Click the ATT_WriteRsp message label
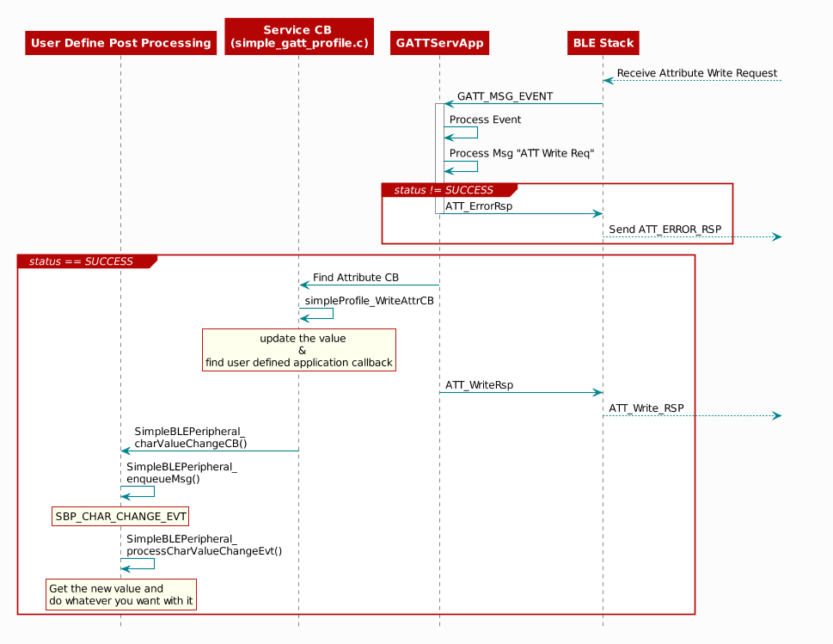Viewport: 833px width, 644px height. click(x=479, y=385)
